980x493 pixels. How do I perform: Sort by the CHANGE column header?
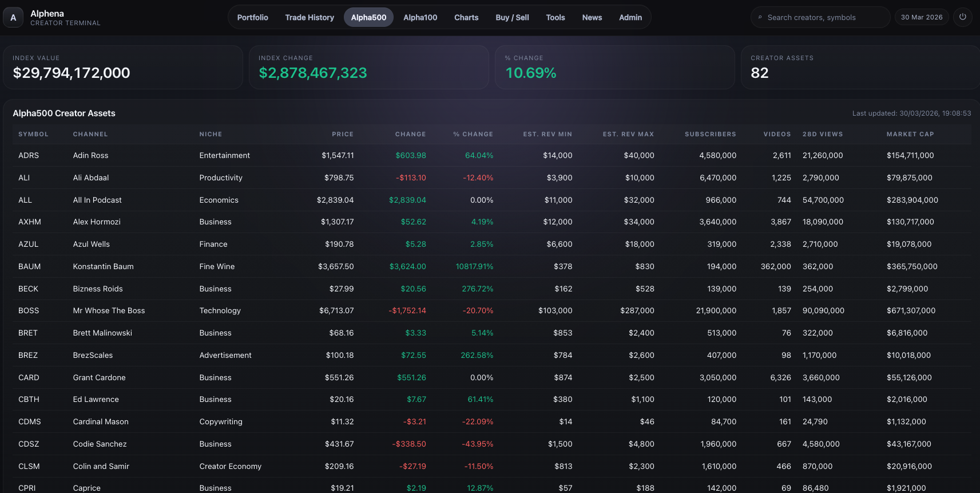(x=411, y=134)
